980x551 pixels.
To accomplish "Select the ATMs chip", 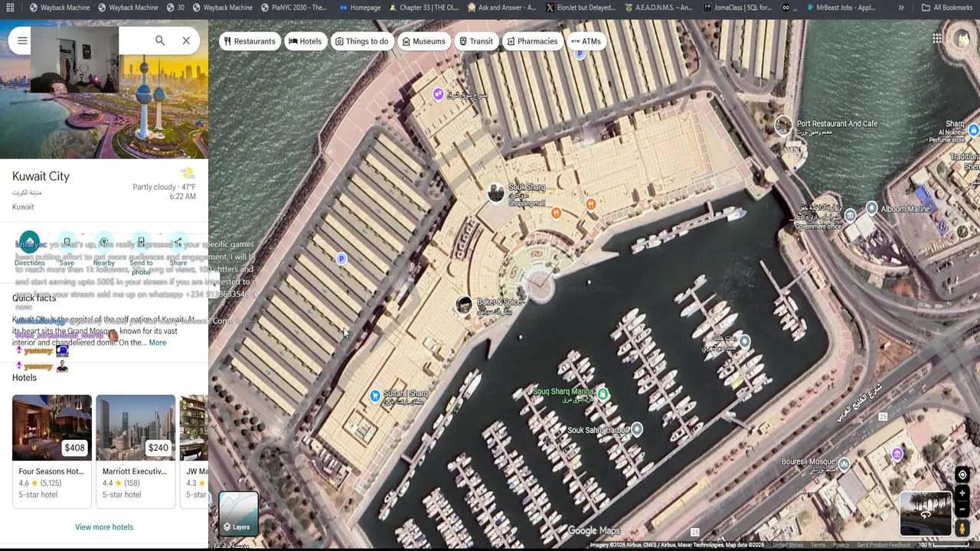I will (x=586, y=41).
